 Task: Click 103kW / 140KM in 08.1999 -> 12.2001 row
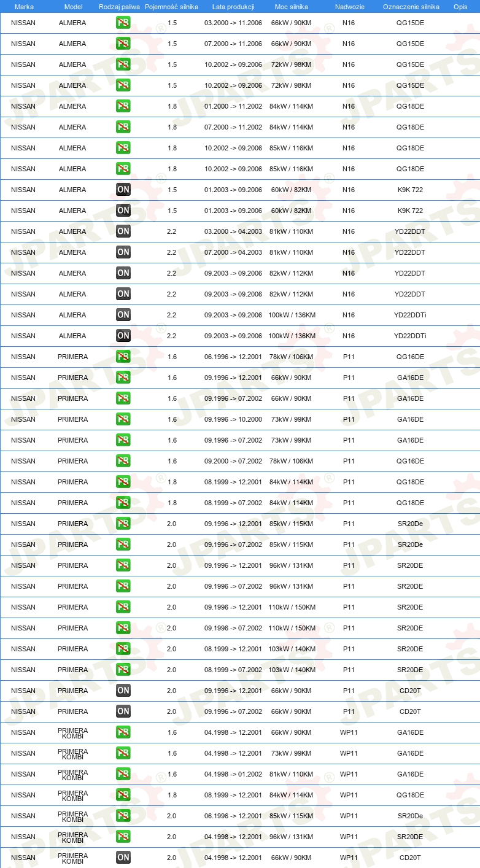click(292, 649)
